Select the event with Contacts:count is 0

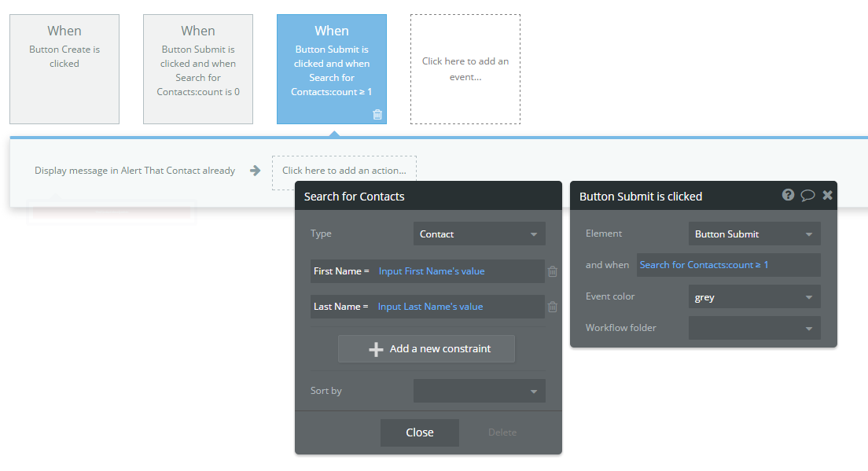point(198,69)
